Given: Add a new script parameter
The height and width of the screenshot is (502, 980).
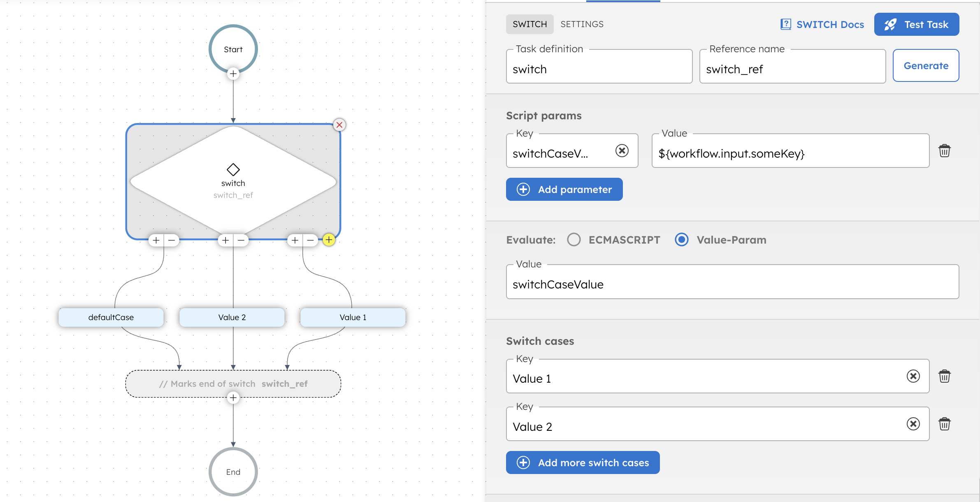Looking at the screenshot, I should click(564, 189).
